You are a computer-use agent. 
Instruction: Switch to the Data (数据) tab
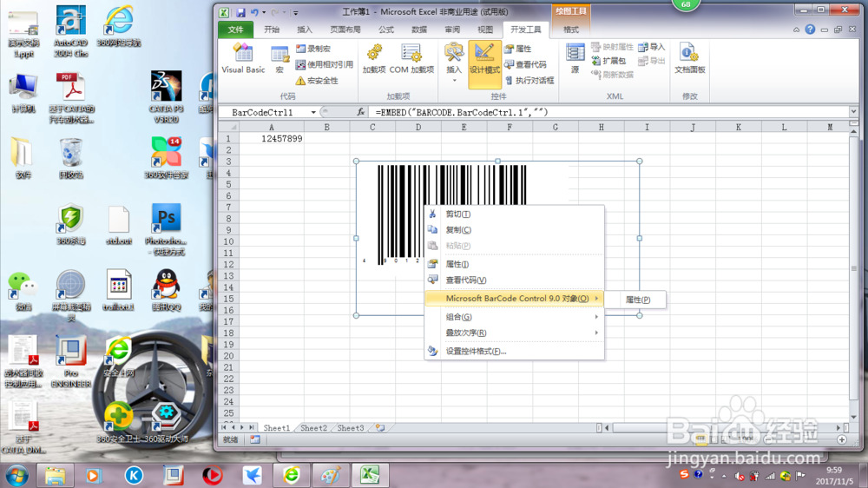click(x=419, y=30)
